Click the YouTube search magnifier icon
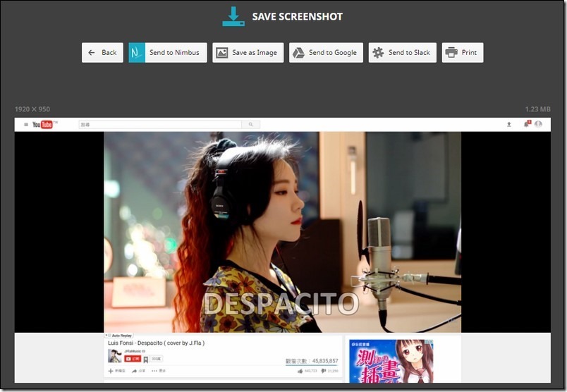This screenshot has height=392, width=567. (x=250, y=124)
